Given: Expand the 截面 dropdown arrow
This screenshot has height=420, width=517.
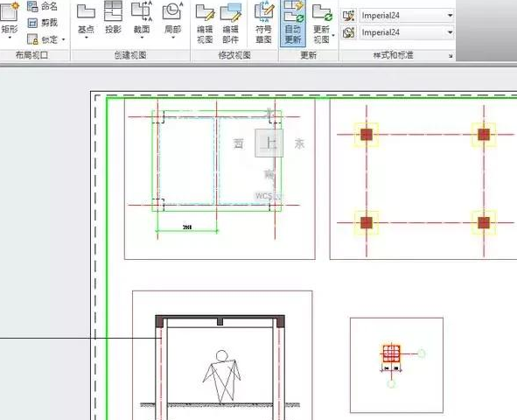Looking at the screenshot, I should (x=142, y=38).
